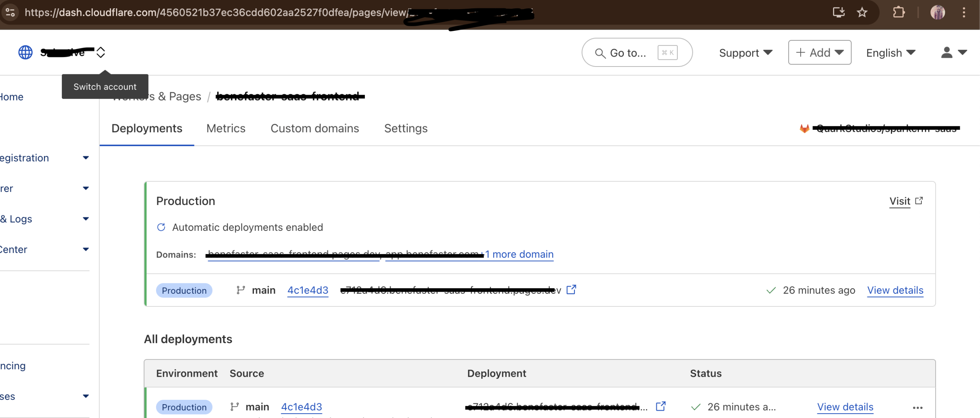Click the automatic deployments refresh icon
Image resolution: width=980 pixels, height=418 pixels.
click(161, 227)
